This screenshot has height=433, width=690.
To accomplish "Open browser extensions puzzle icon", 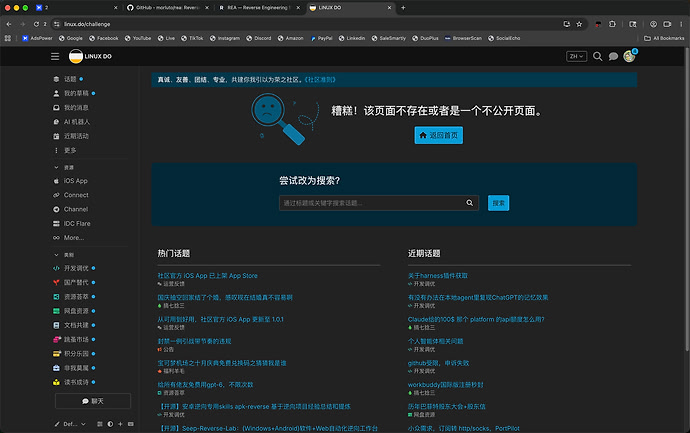I will (612, 24).
